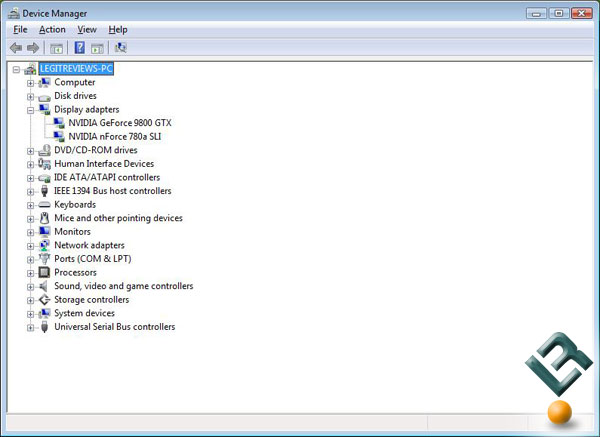
Task: Select the Keyboards label
Action: pos(75,204)
